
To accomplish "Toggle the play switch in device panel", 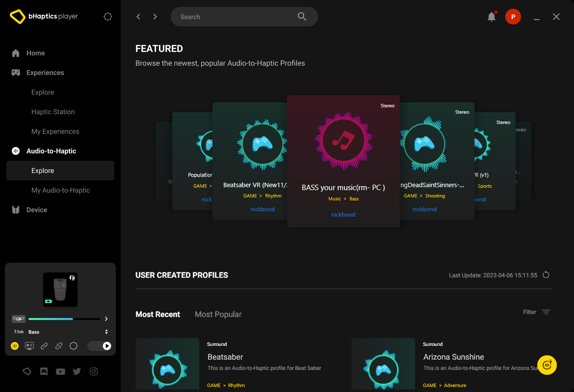I will [x=99, y=346].
